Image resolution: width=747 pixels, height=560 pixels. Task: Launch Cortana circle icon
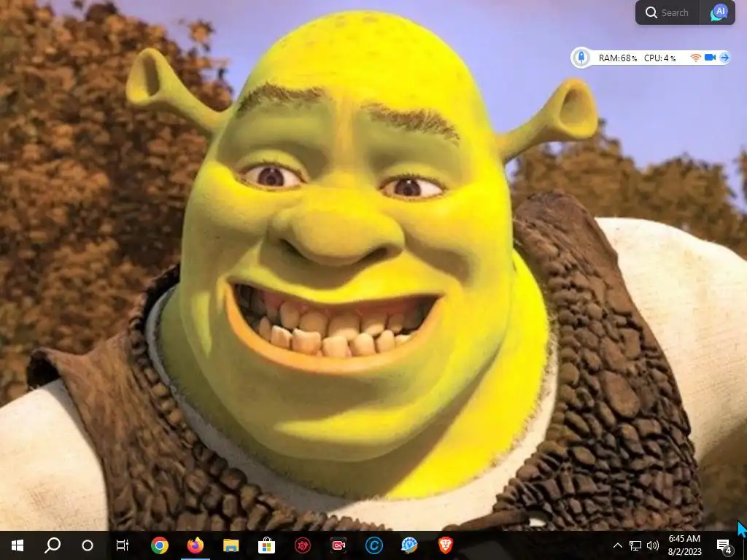click(x=88, y=545)
